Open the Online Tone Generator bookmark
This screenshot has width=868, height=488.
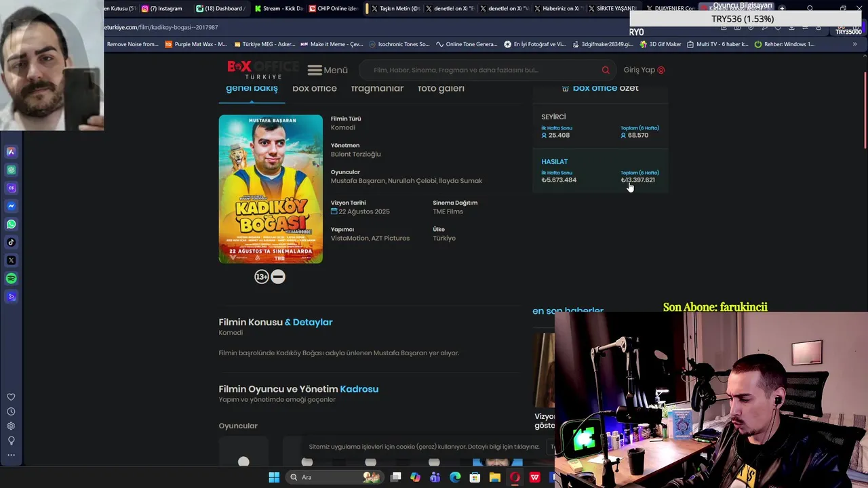(x=467, y=44)
